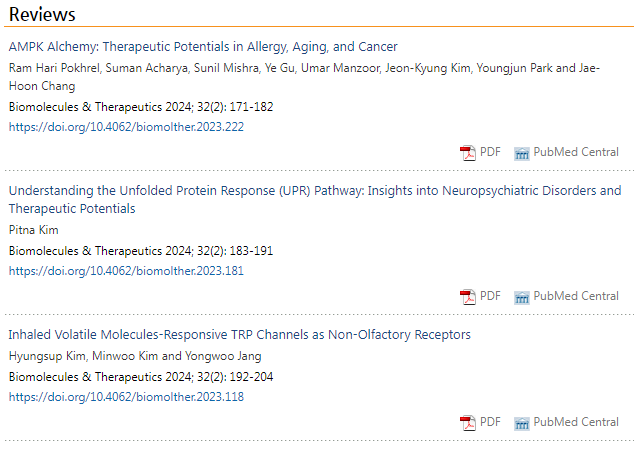This screenshot has height=454, width=641.
Task: Open PDF icon for Unfolded Protein Response article
Action: (x=468, y=297)
